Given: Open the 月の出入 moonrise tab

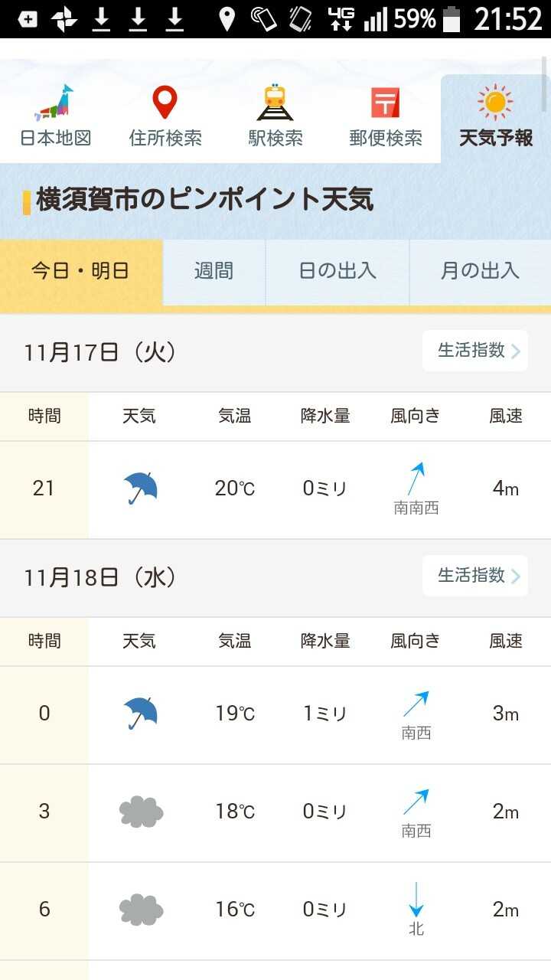Looking at the screenshot, I should click(480, 271).
